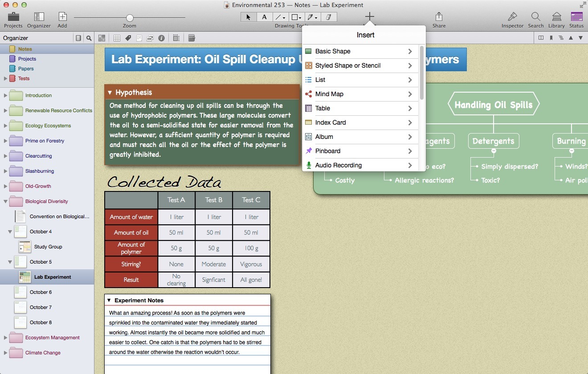This screenshot has width=588, height=374.
Task: Choose Mind Map from Insert menu
Action: [329, 94]
